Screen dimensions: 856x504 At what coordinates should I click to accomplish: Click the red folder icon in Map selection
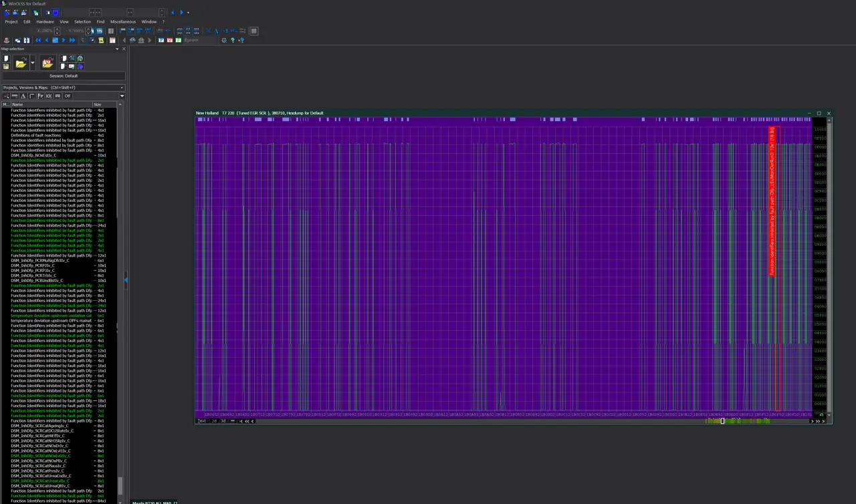(x=47, y=64)
